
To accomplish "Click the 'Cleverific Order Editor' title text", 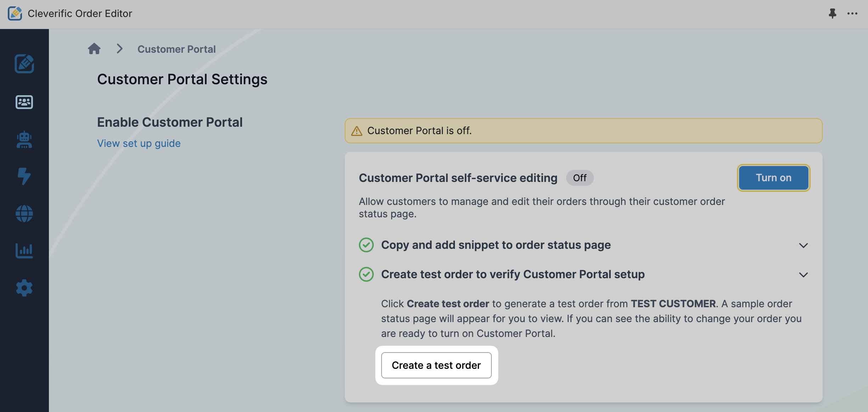I will point(80,13).
